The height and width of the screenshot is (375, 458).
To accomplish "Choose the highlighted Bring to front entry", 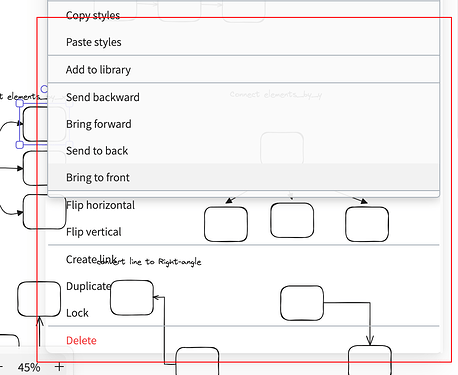I will coord(244,177).
